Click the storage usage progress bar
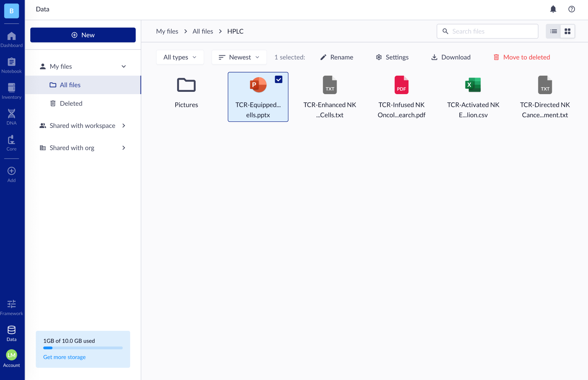 (83, 348)
